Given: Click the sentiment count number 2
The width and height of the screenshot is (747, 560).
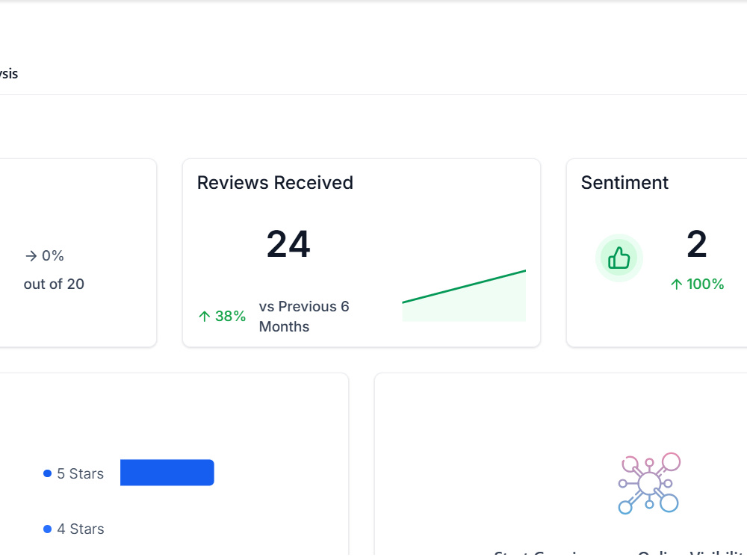Looking at the screenshot, I should [x=696, y=244].
